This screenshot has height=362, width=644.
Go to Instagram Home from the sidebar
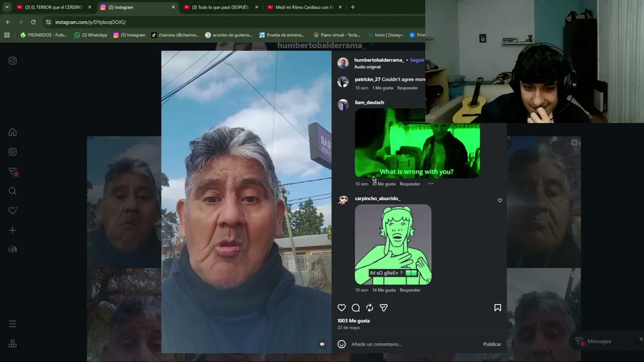(x=13, y=132)
